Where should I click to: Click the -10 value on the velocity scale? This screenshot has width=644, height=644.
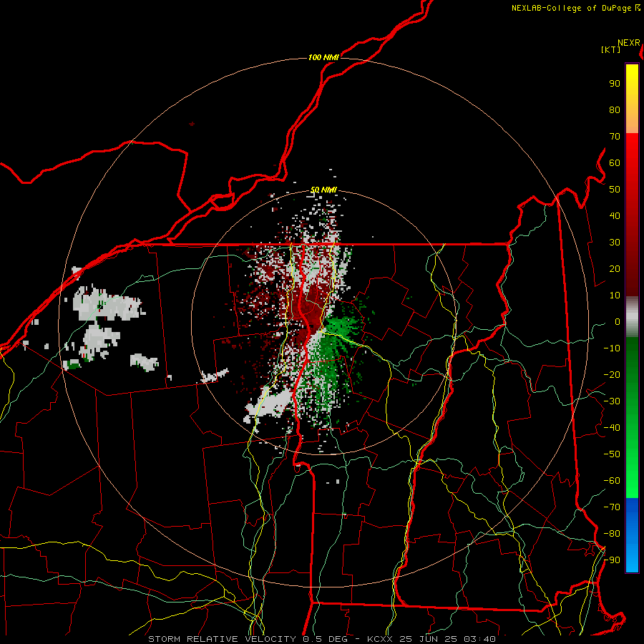pyautogui.click(x=612, y=348)
